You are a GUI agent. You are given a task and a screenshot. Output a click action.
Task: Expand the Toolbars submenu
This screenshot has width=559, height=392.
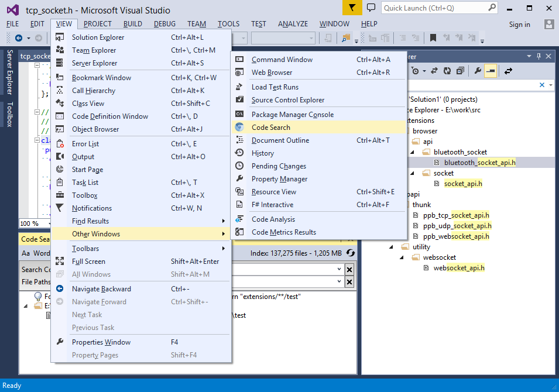[x=141, y=249]
